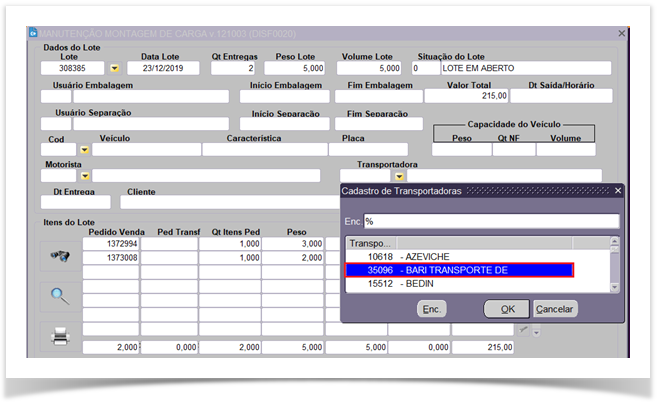Click the binoculars search icon

[59, 257]
